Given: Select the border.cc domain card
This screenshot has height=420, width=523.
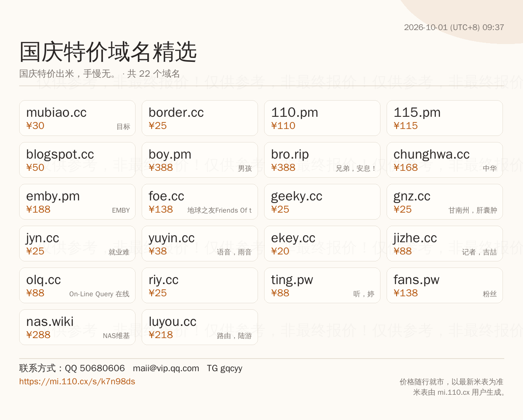Looking at the screenshot, I should pos(200,118).
